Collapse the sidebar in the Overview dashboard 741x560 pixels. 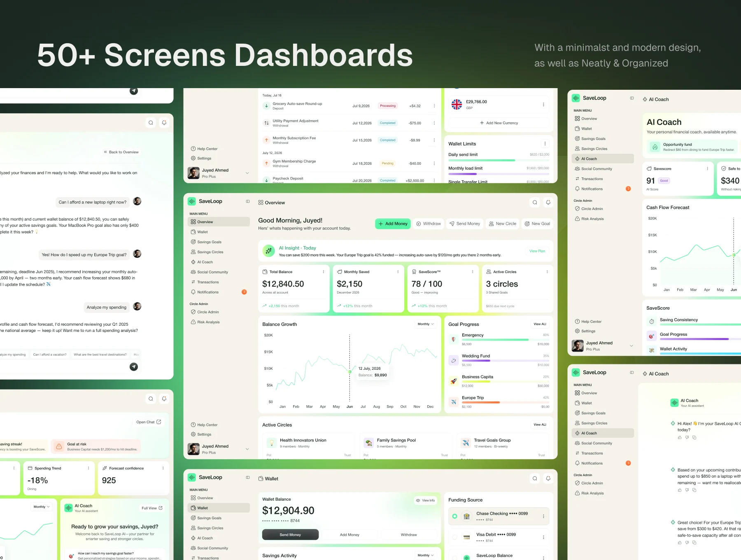248,201
